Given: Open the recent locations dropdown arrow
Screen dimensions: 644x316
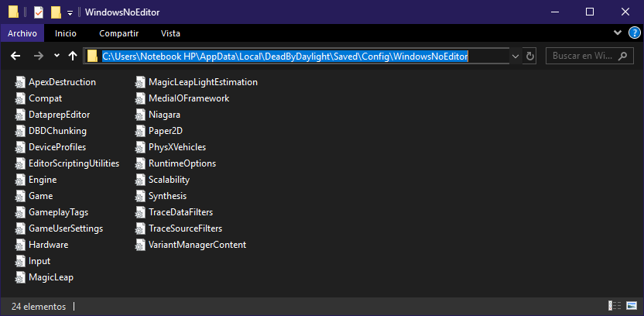Looking at the screenshot, I should [57, 56].
